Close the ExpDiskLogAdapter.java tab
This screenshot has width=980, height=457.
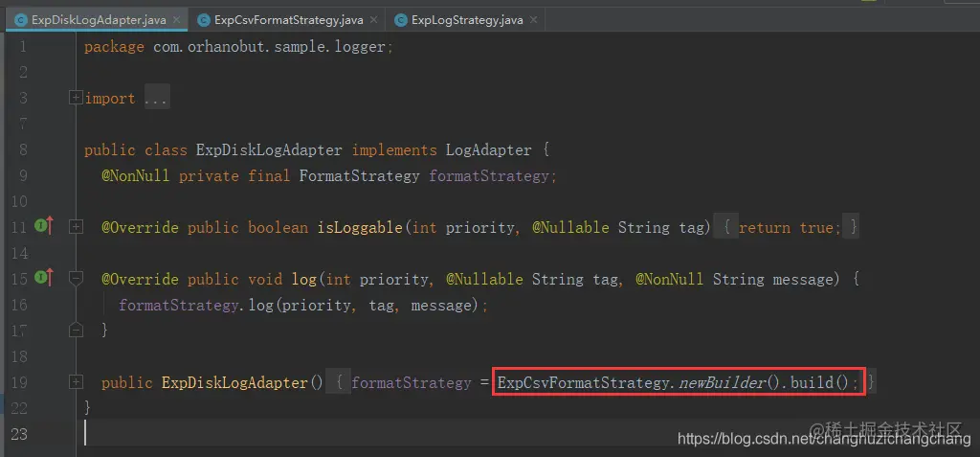pyautogui.click(x=176, y=20)
